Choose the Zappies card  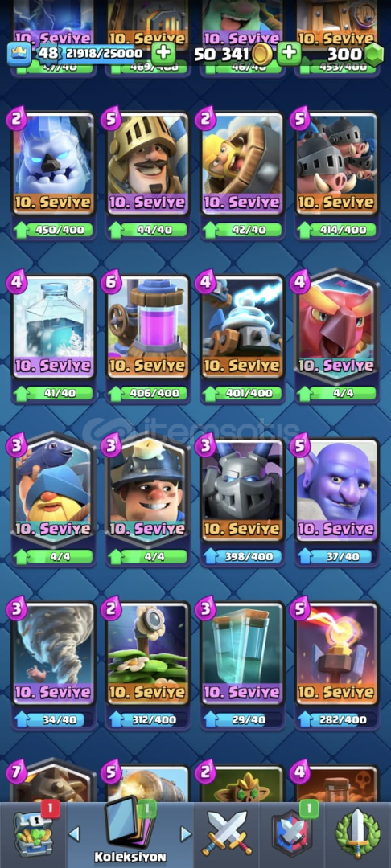(x=242, y=327)
